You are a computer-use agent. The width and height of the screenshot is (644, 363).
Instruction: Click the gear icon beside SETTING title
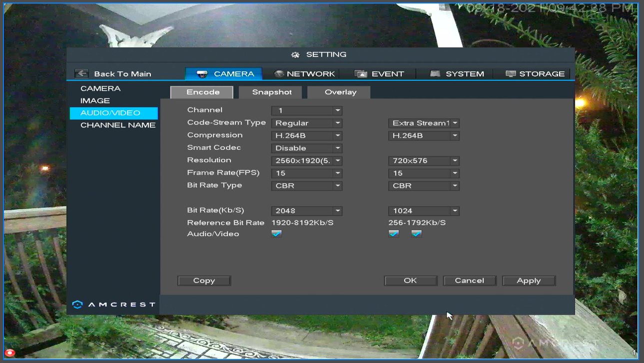(295, 55)
